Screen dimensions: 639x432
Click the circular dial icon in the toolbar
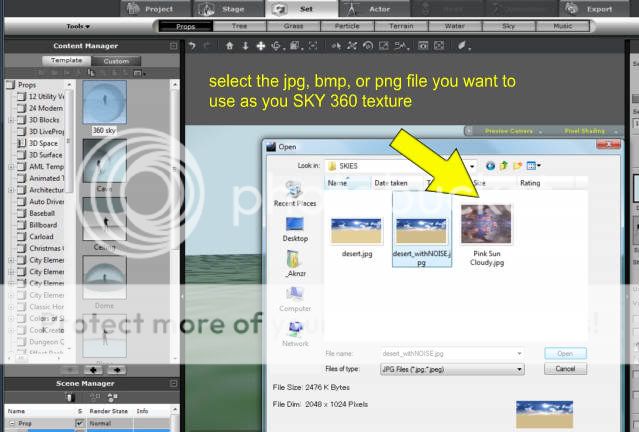pos(368,46)
